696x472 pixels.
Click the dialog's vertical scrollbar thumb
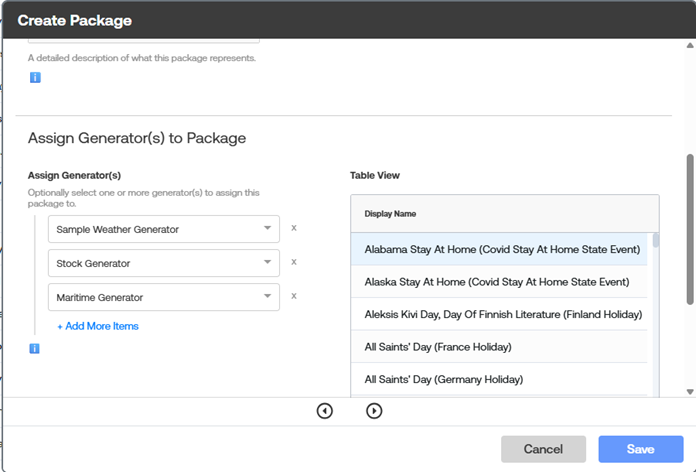coord(690,229)
